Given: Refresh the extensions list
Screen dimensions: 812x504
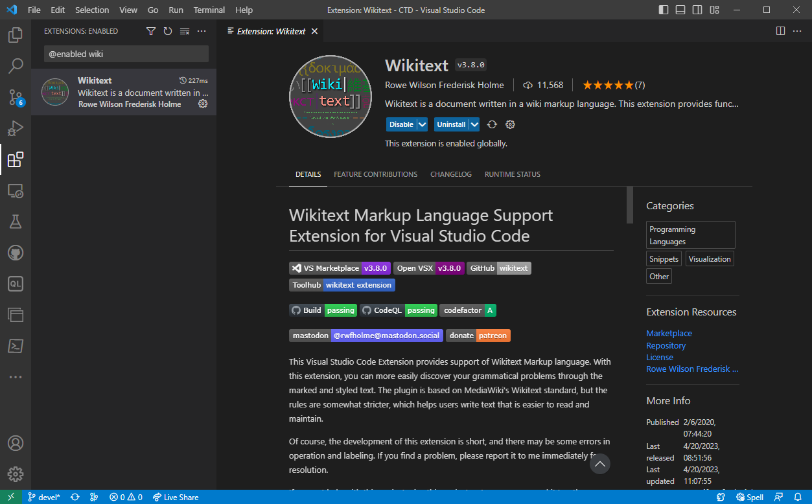Looking at the screenshot, I should coord(167,30).
